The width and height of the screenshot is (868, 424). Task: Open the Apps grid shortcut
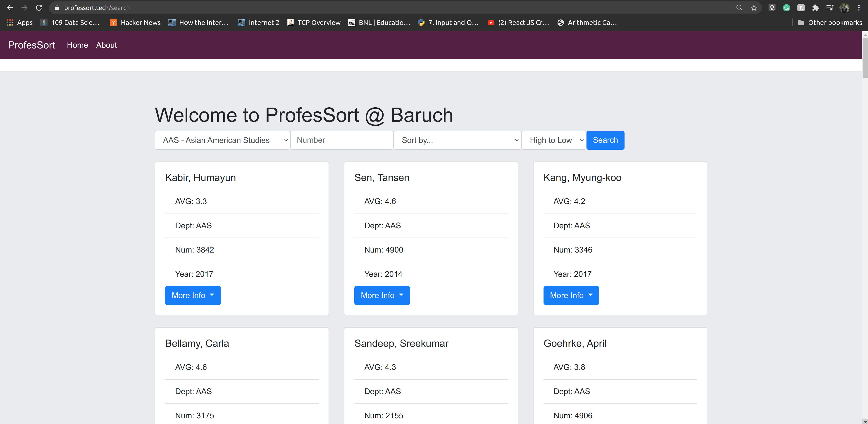19,23
